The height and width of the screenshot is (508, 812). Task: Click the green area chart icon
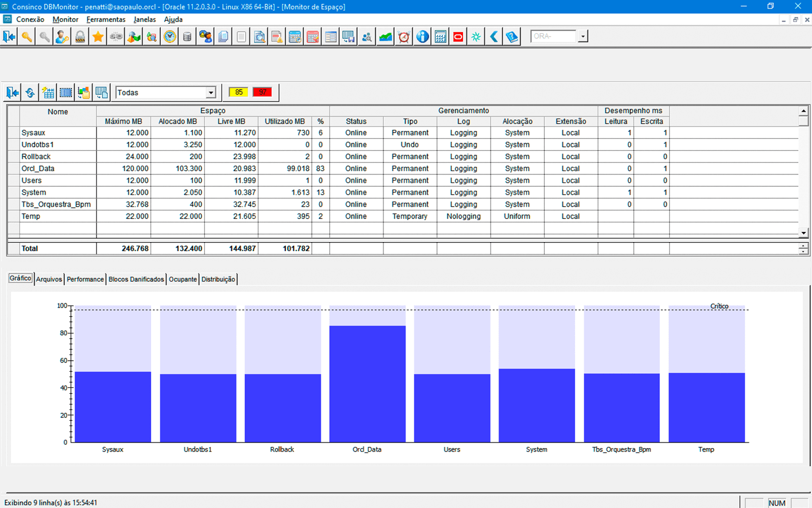pyautogui.click(x=386, y=37)
